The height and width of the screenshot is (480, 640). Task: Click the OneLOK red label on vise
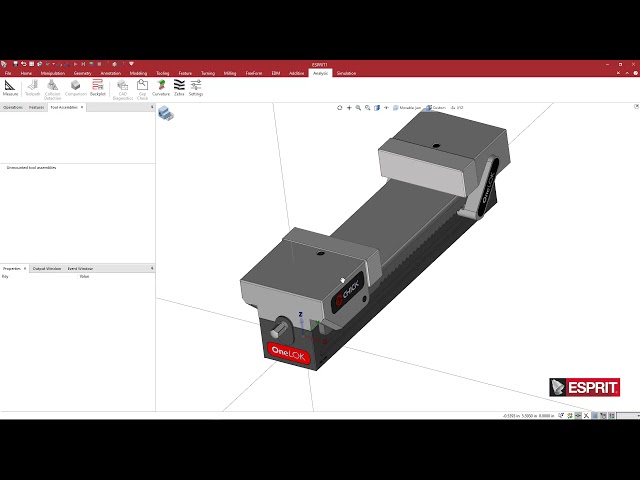[x=288, y=353]
